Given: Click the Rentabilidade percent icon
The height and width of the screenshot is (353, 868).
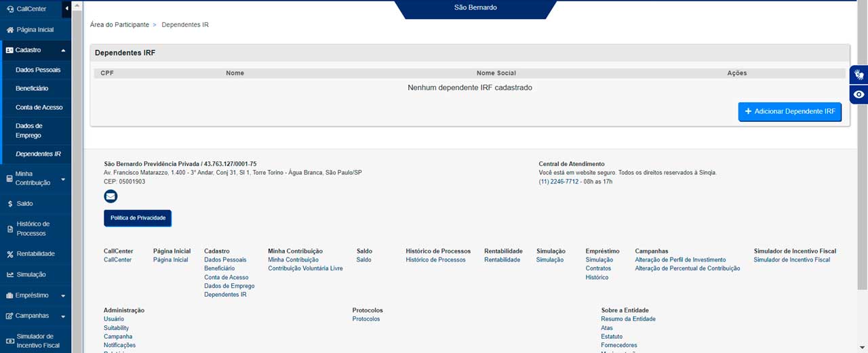Looking at the screenshot, I should pos(10,254).
